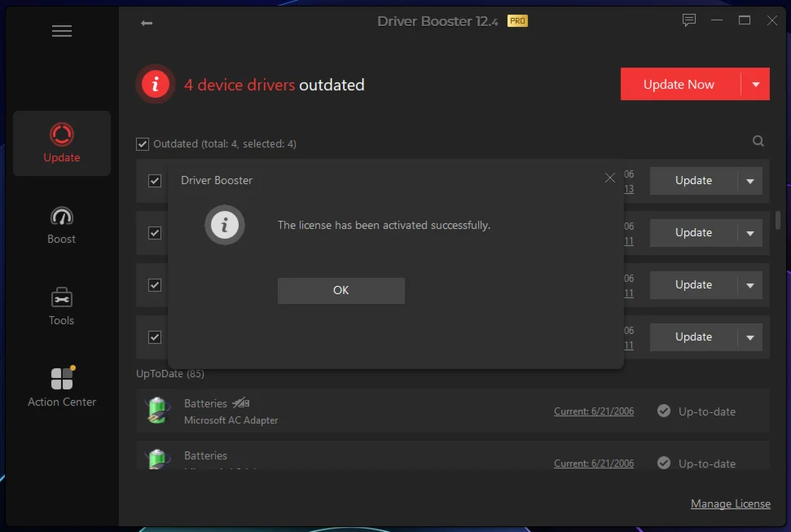Open the Boost tab in sidebar
Screen dimensions: 791x532
[62, 226]
